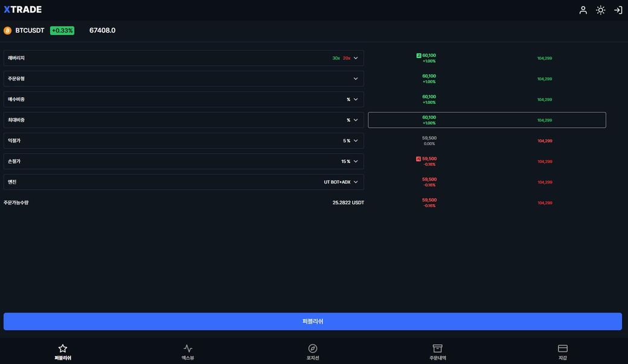Toggle the light/dark theme sun icon
Image resolution: width=628 pixels, height=364 pixels.
tap(600, 10)
